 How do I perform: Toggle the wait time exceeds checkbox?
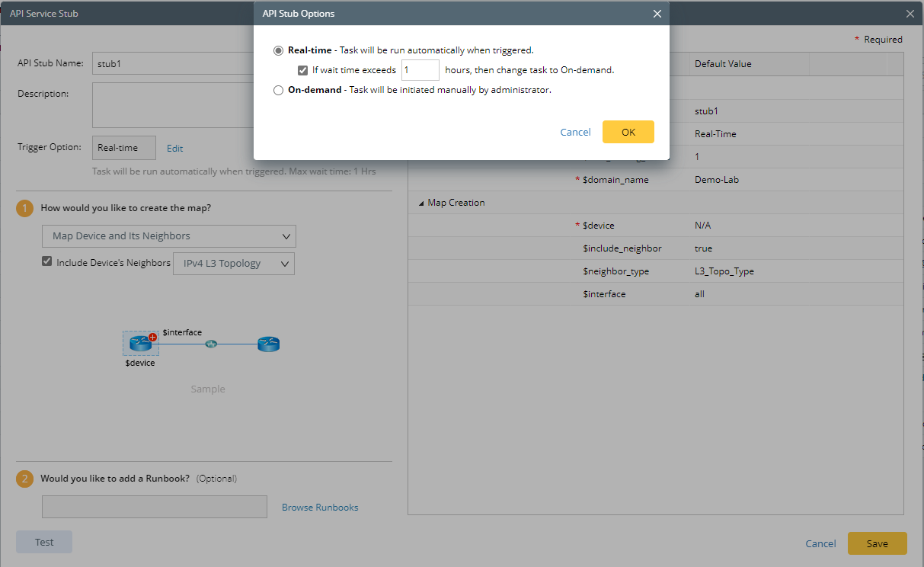click(x=302, y=70)
